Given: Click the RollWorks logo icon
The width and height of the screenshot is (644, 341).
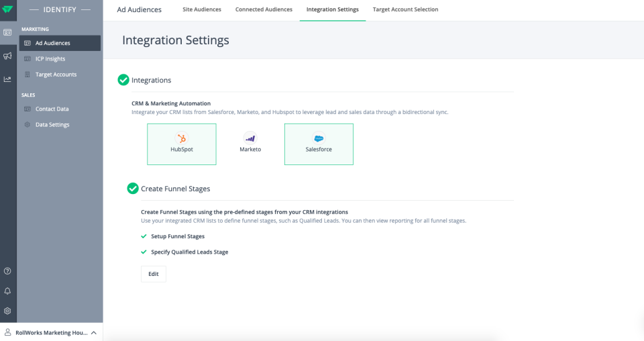Looking at the screenshot, I should pos(7,9).
